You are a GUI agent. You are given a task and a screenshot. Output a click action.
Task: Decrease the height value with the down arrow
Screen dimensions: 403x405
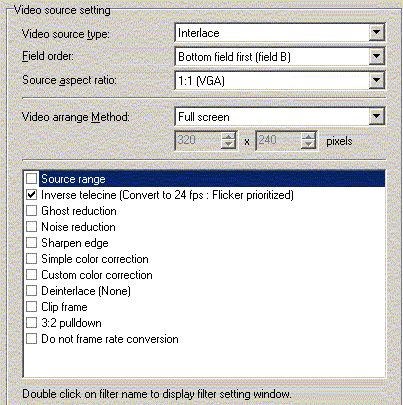(x=308, y=144)
